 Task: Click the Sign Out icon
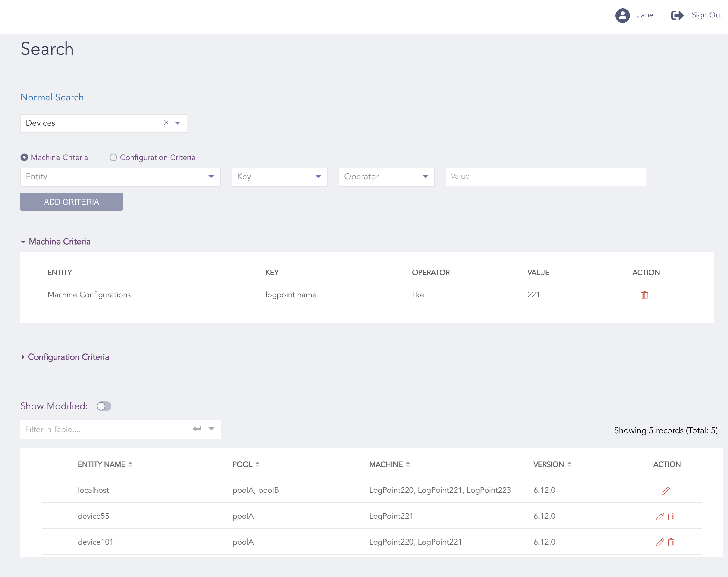pos(677,15)
